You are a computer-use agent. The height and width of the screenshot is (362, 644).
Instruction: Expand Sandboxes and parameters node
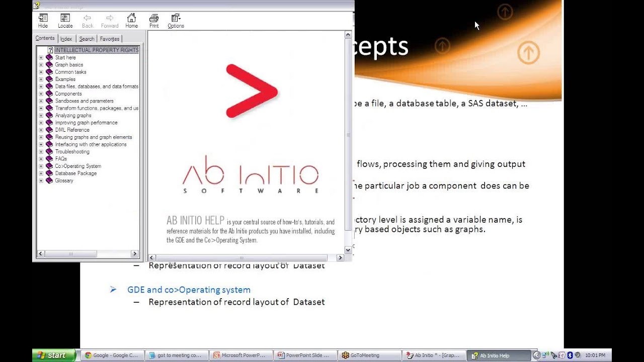point(41,101)
